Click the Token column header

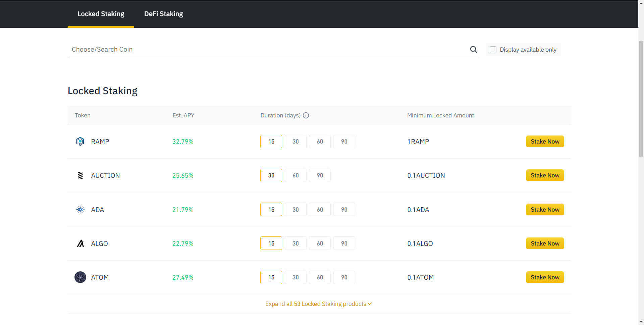pos(83,115)
